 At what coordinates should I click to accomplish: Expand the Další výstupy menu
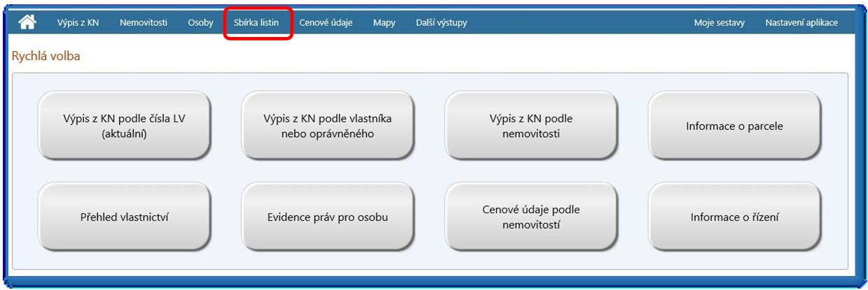point(441,23)
